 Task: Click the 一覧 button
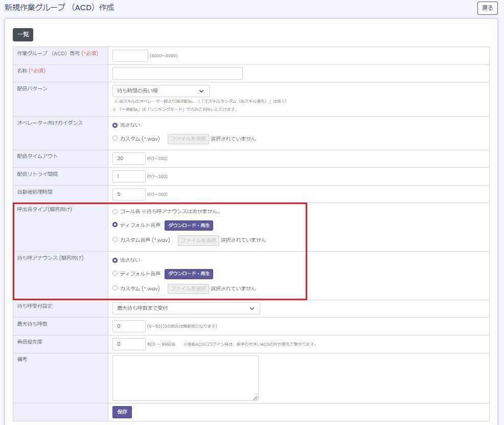[23, 35]
